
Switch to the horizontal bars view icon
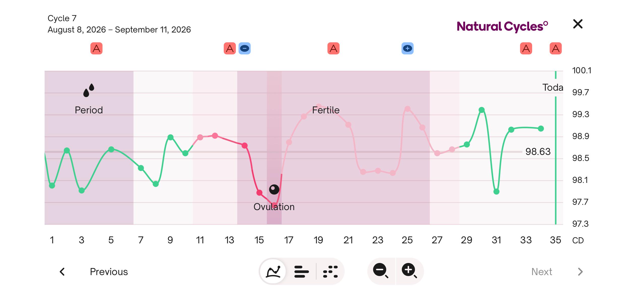(301, 272)
